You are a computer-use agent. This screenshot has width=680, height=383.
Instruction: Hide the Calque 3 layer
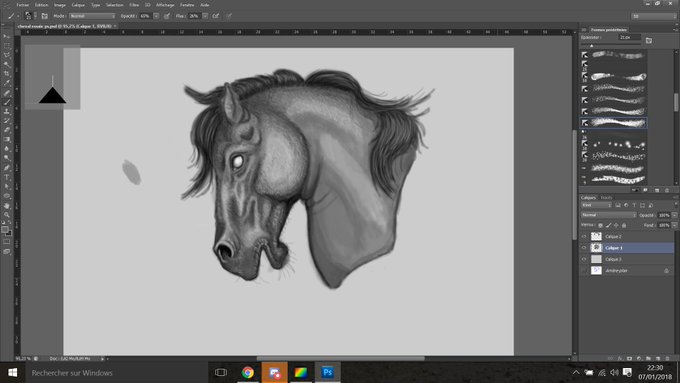[x=584, y=259]
